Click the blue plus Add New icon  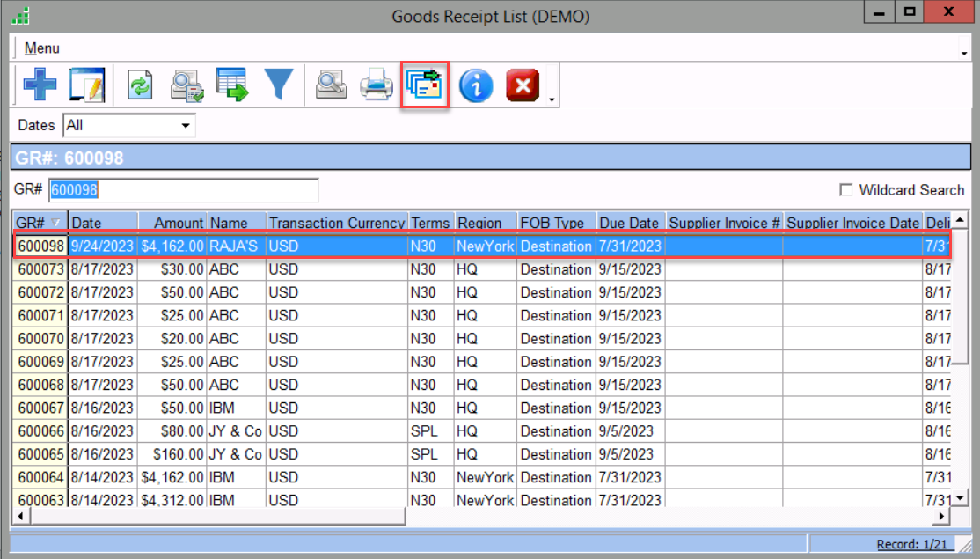coord(40,86)
